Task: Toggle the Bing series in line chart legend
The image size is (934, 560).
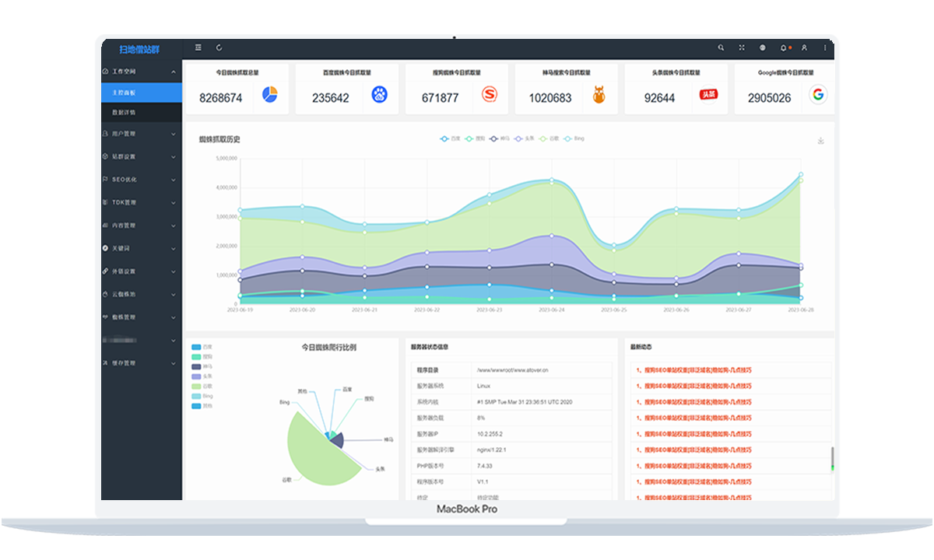Action: pyautogui.click(x=574, y=138)
